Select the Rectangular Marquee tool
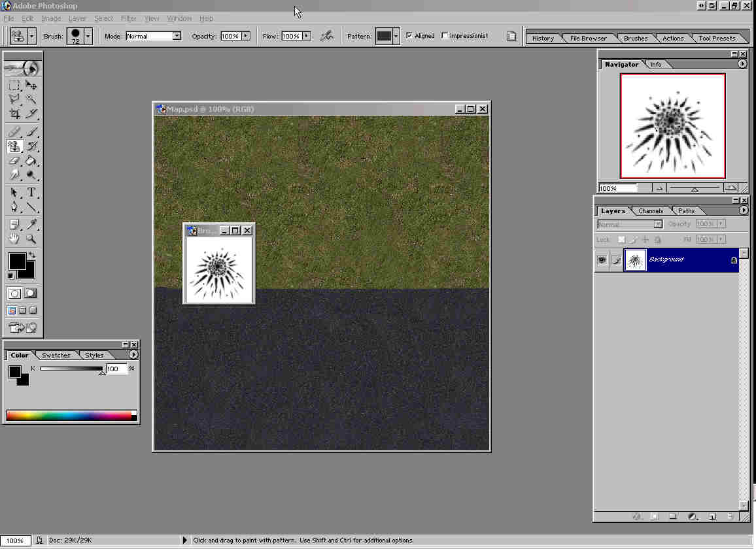Viewport: 756px width, 549px height. (x=14, y=85)
